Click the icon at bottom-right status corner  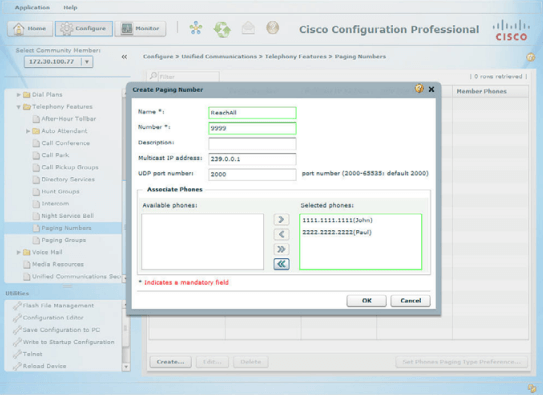click(532, 388)
